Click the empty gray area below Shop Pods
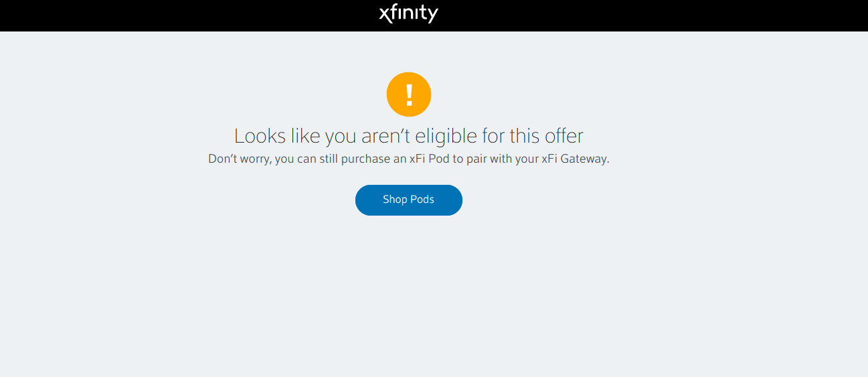 click(x=409, y=295)
